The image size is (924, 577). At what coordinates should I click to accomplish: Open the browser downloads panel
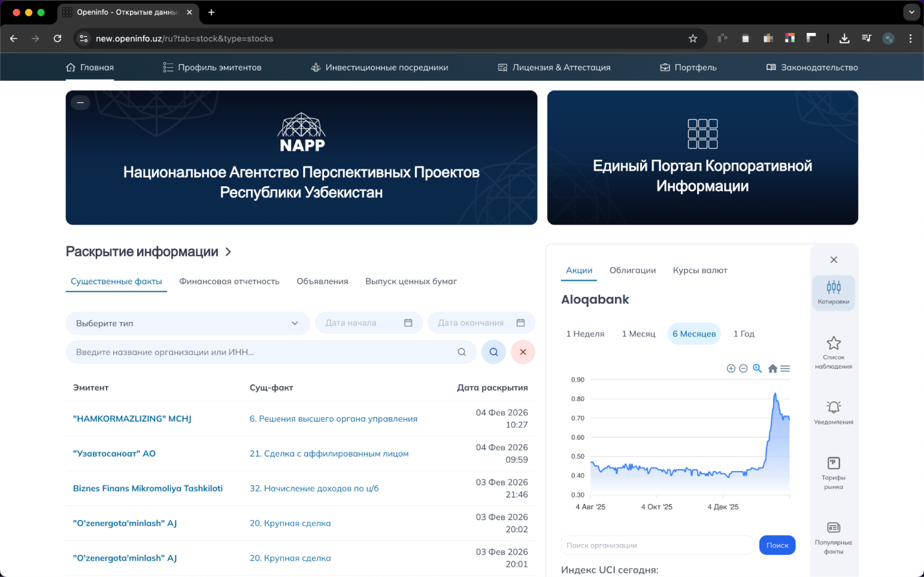(844, 39)
